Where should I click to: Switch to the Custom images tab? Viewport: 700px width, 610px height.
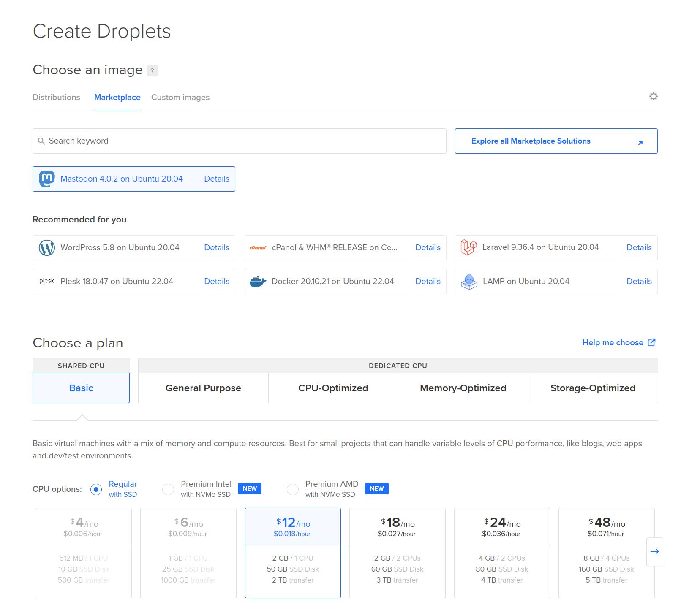coord(180,98)
